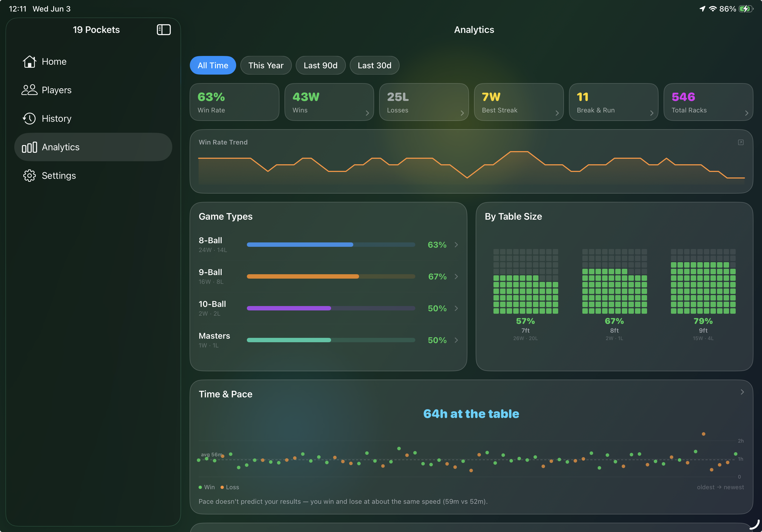Open History via the clock icon

coord(29,118)
